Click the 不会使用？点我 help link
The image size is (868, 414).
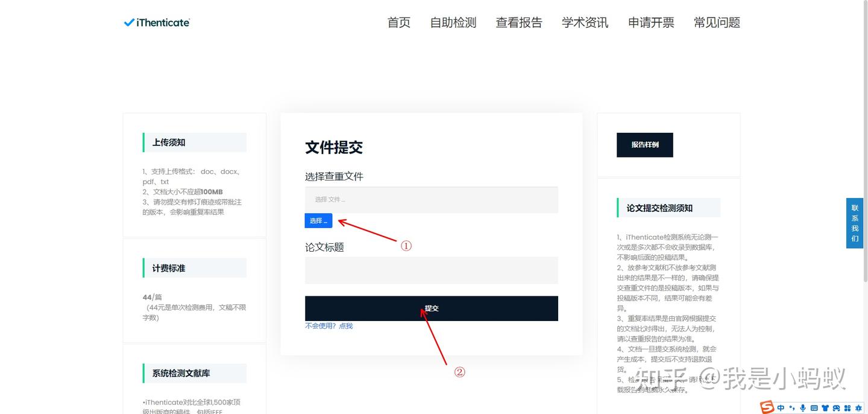pos(329,326)
